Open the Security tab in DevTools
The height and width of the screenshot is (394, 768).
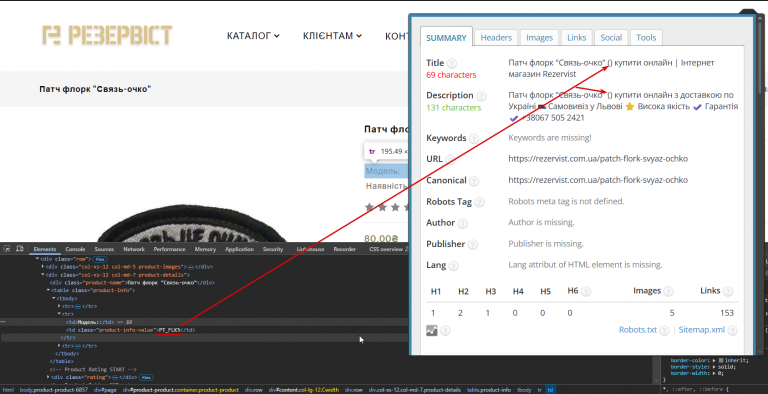[273, 249]
